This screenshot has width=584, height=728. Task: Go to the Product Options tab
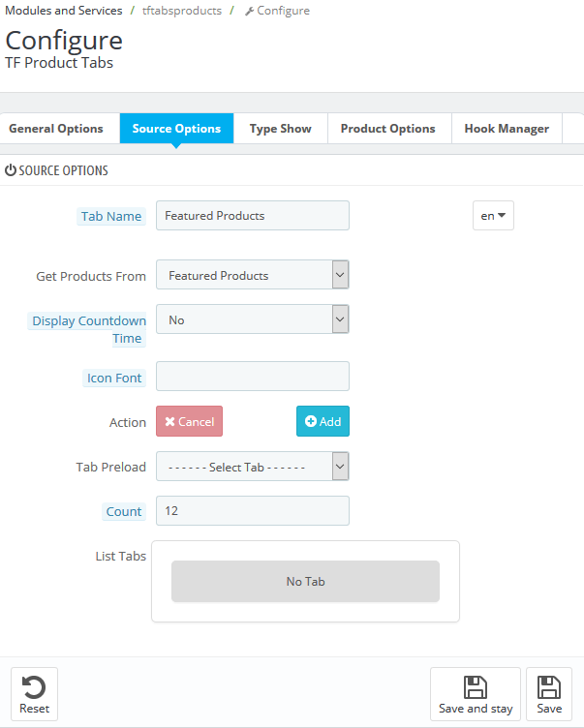tap(387, 129)
